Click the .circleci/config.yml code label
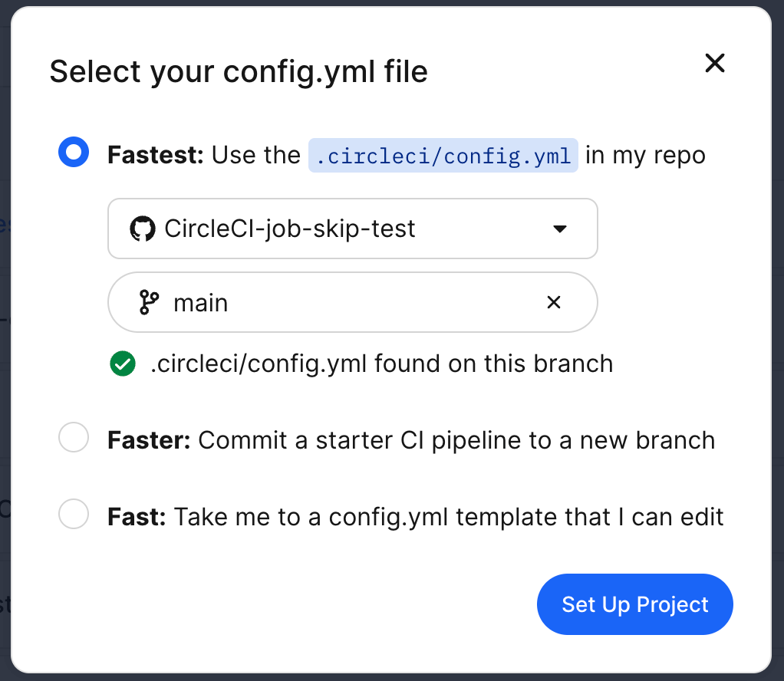Image resolution: width=784 pixels, height=681 pixels. click(443, 156)
